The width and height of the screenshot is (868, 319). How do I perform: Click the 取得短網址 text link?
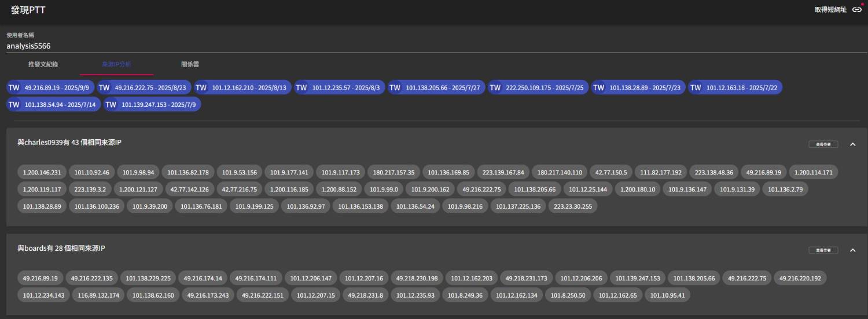(x=830, y=10)
